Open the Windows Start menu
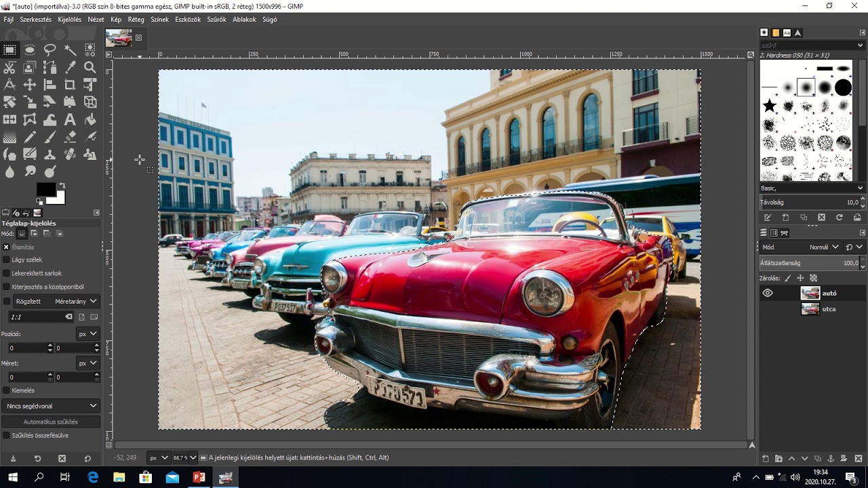 coord(12,477)
